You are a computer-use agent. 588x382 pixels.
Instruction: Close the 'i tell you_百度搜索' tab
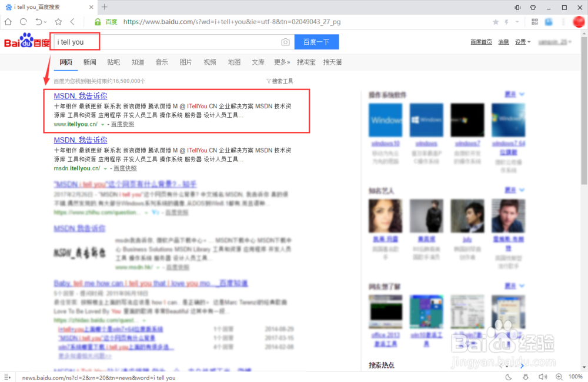pos(91,7)
